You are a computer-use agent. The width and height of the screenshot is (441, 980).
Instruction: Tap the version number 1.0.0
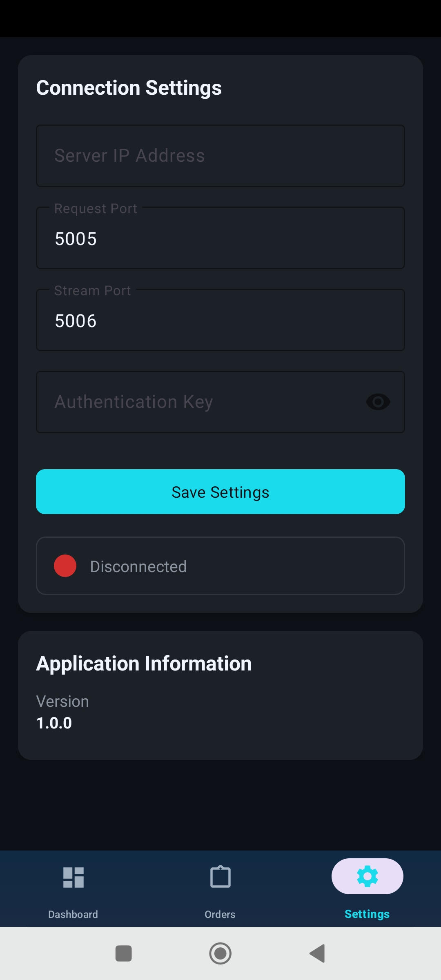point(54,723)
